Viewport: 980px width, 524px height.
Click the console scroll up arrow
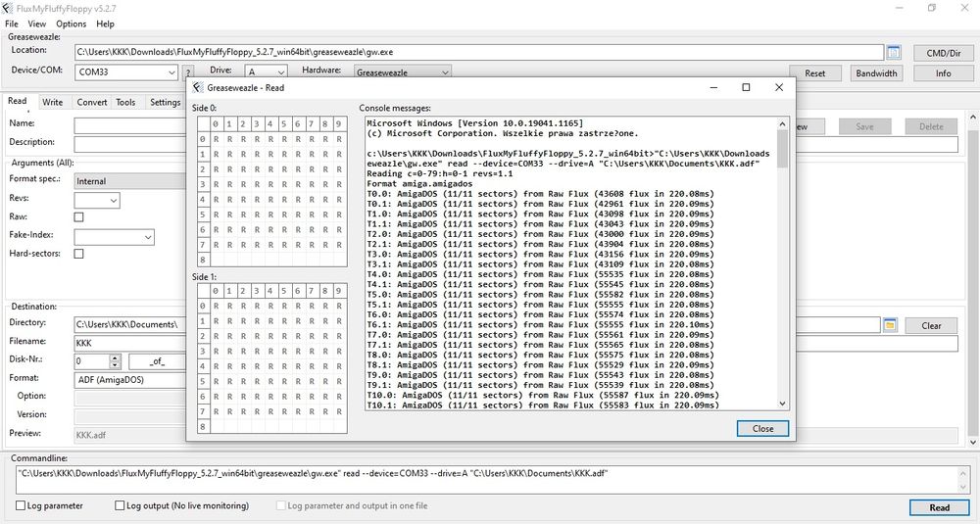click(782, 124)
